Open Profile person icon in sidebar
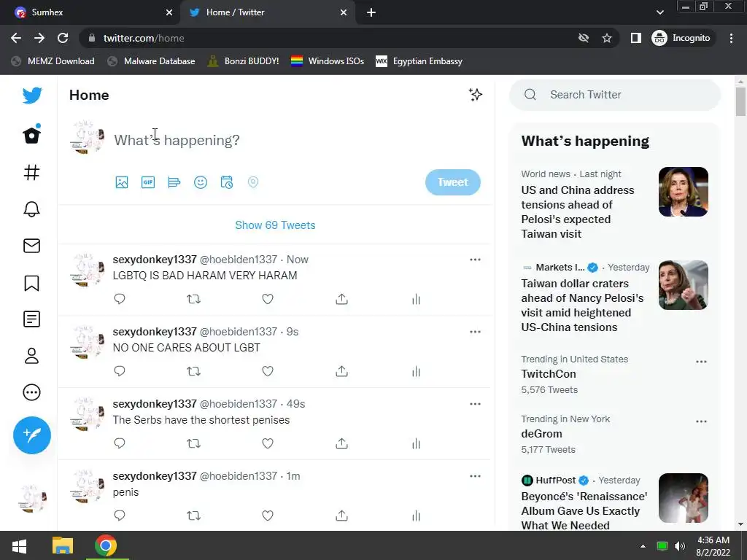This screenshot has height=560, width=747. 32,356
